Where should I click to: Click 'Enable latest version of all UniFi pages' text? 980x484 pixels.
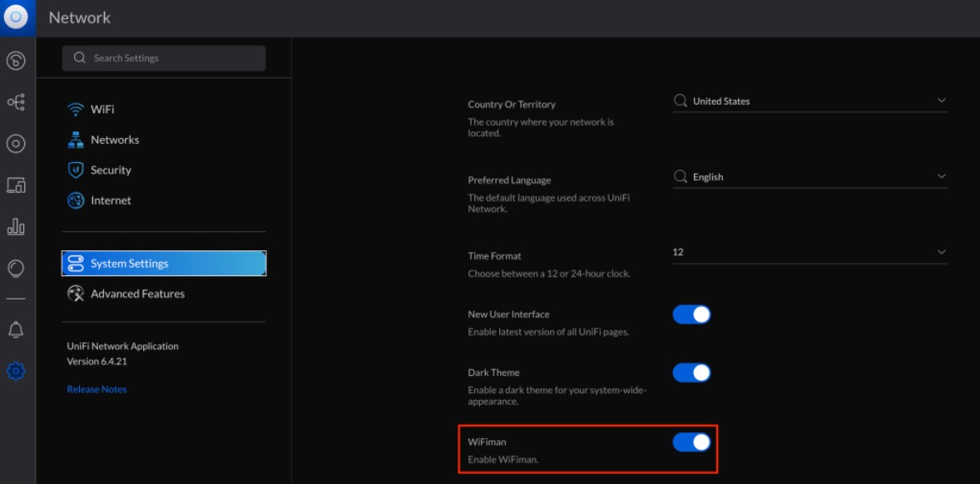[548, 332]
